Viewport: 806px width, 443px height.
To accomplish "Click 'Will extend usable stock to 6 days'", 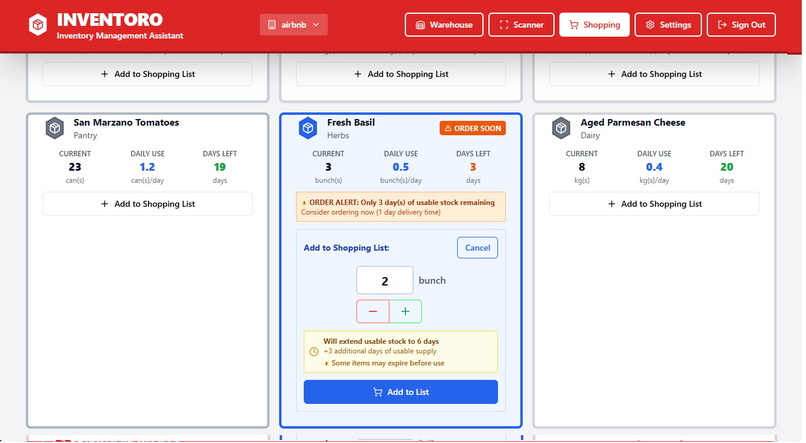I will pyautogui.click(x=381, y=341).
